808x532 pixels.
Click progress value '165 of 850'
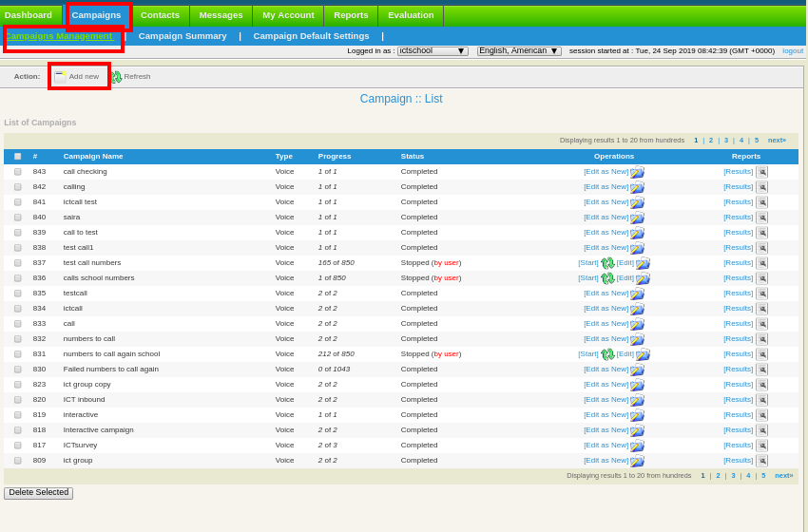click(x=336, y=262)
